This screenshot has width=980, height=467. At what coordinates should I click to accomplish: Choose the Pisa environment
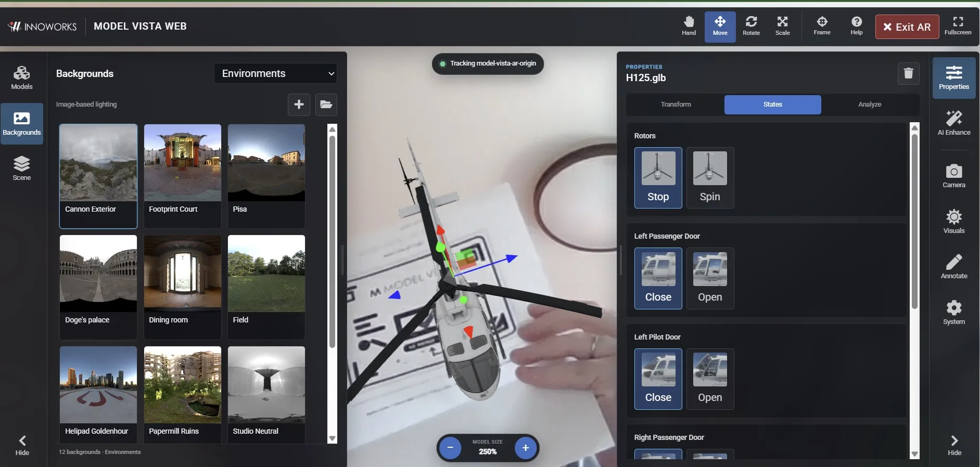[266, 176]
